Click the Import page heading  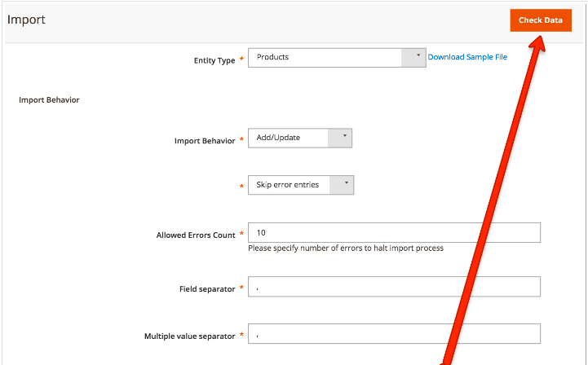click(26, 20)
